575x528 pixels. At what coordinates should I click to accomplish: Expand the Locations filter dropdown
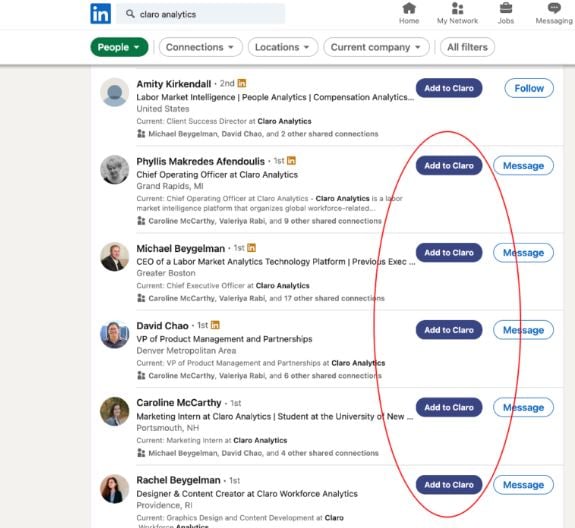[283, 47]
